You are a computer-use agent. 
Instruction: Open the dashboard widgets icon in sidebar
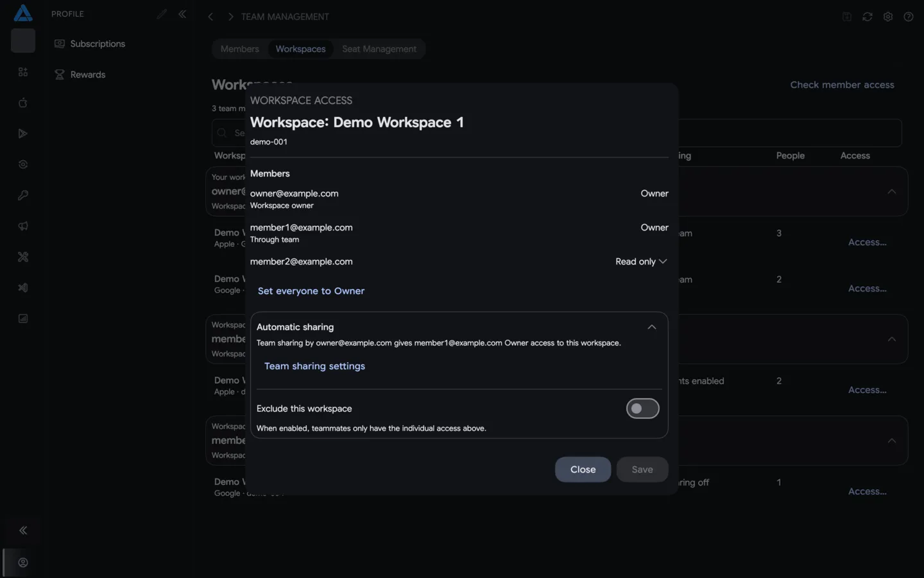[23, 72]
